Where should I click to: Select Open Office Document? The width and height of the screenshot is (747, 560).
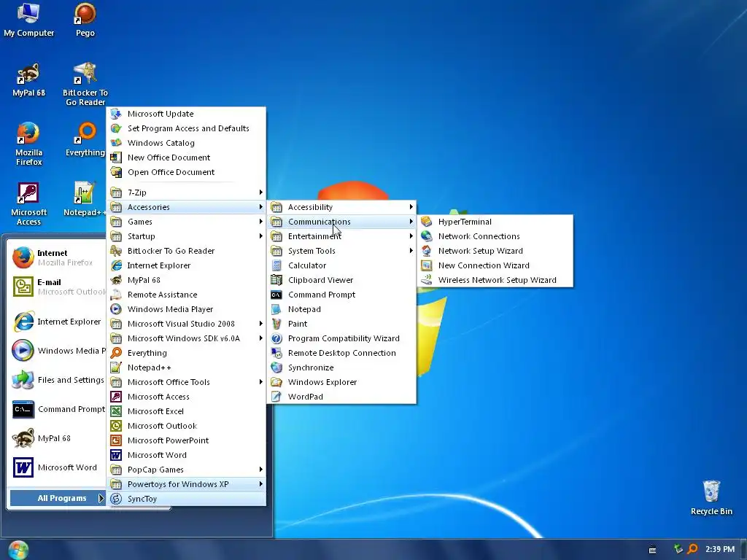[x=186, y=172]
